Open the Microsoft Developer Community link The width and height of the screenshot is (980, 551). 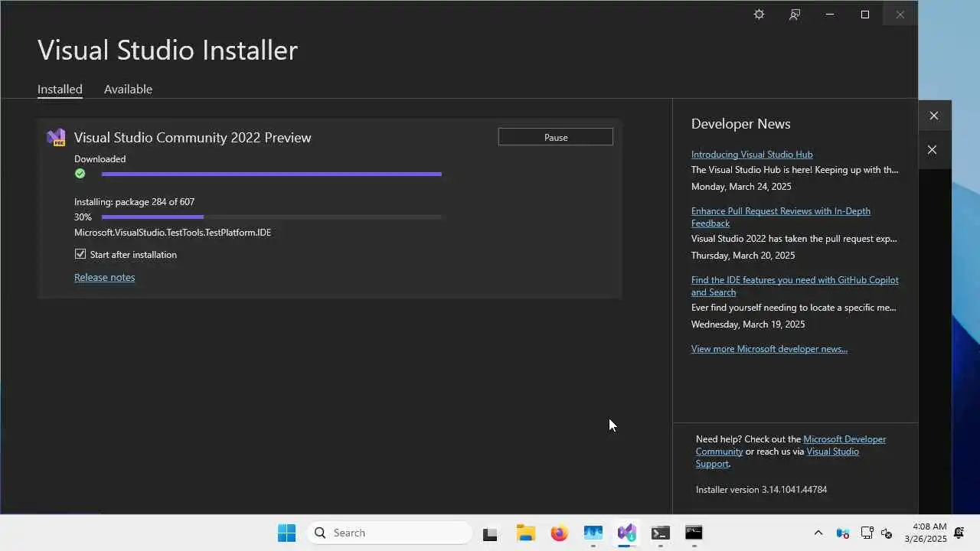click(791, 445)
